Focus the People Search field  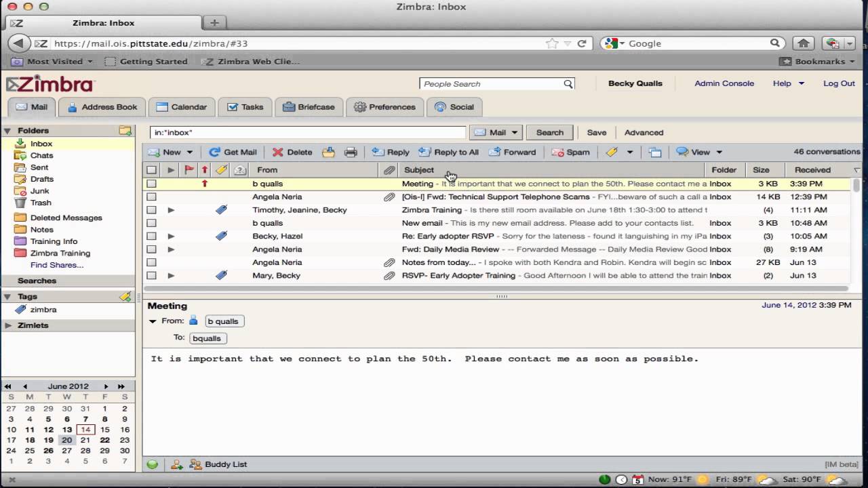click(x=492, y=84)
